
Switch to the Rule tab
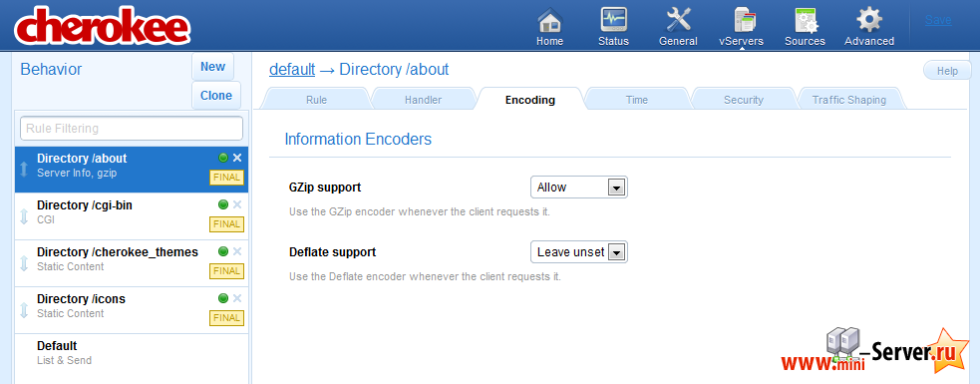click(x=316, y=100)
